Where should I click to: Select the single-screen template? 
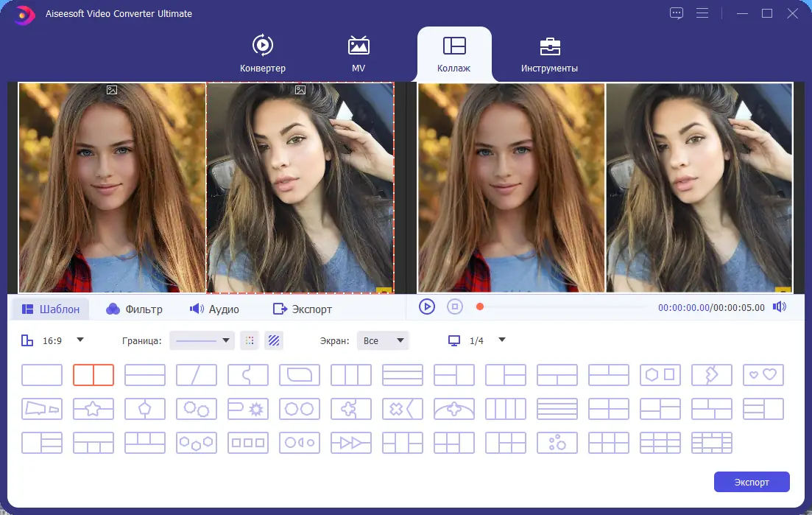[x=42, y=374]
